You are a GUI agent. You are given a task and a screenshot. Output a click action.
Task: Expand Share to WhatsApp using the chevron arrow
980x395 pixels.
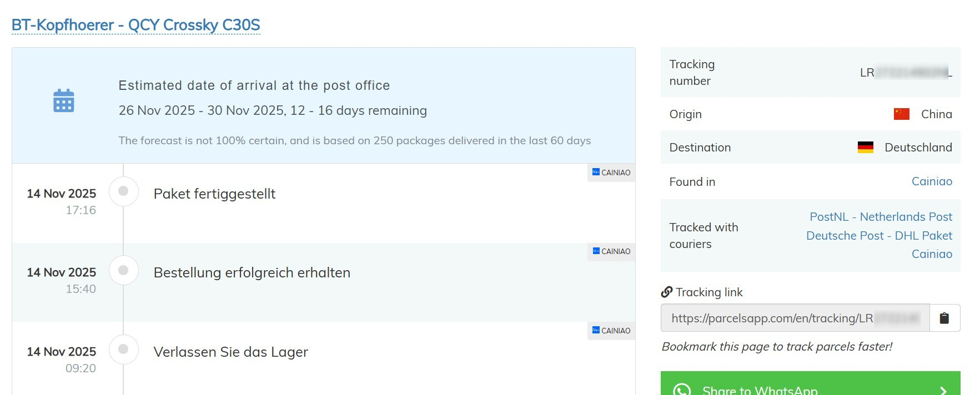coord(943,390)
